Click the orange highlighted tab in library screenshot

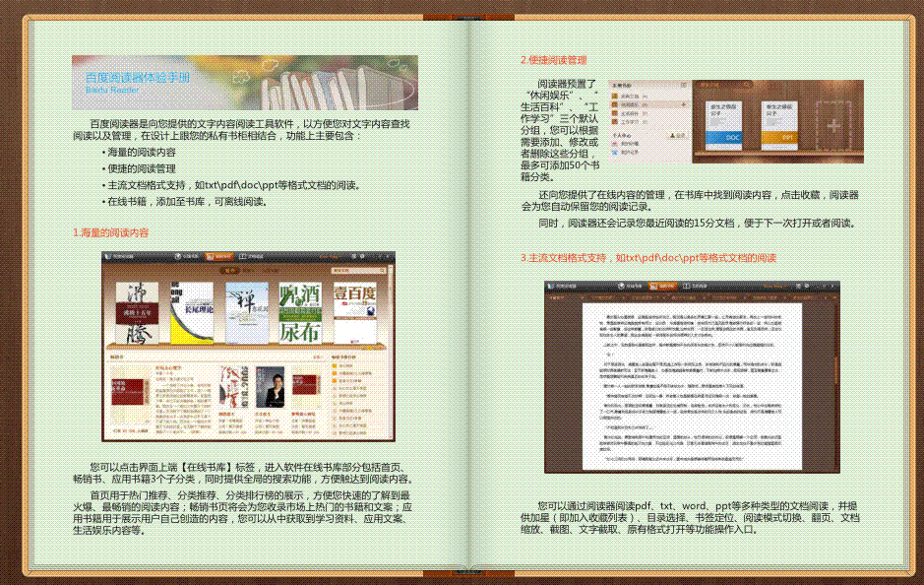(218, 256)
